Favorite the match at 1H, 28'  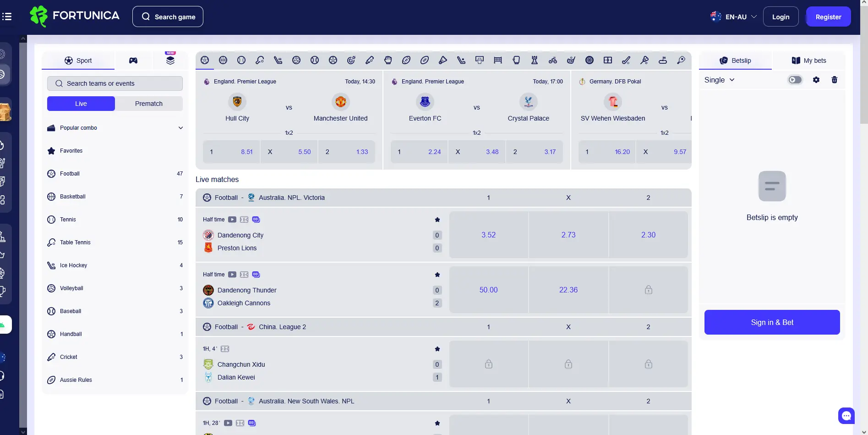437,423
